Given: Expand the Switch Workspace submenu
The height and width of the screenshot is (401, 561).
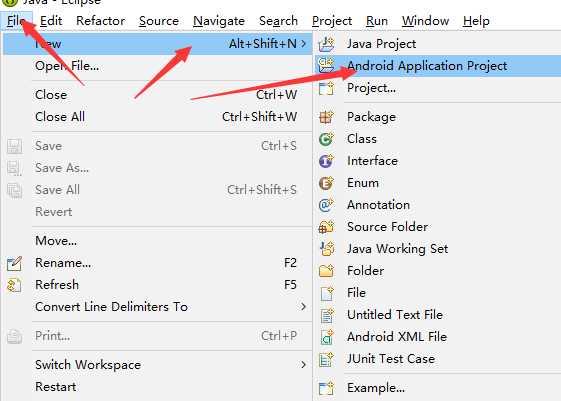Looking at the screenshot, I should 303,365.
